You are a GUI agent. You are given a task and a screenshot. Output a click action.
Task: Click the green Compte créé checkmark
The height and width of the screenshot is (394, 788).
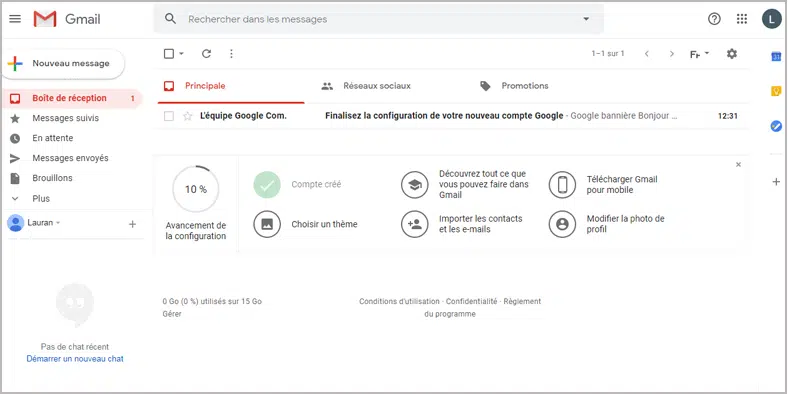tap(267, 184)
